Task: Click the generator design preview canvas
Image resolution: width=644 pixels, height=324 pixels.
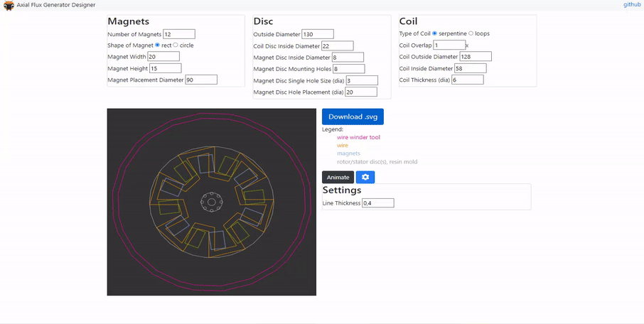Action: pos(212,202)
